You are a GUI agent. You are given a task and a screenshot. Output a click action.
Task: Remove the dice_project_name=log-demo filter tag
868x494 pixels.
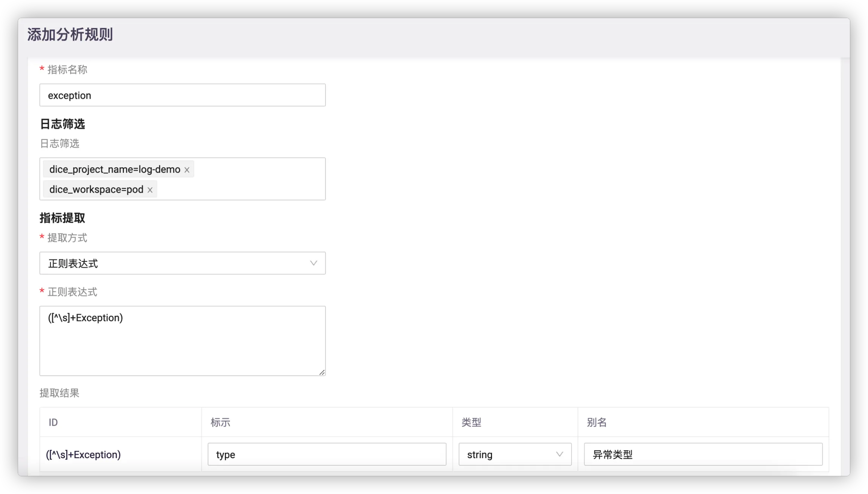(187, 170)
